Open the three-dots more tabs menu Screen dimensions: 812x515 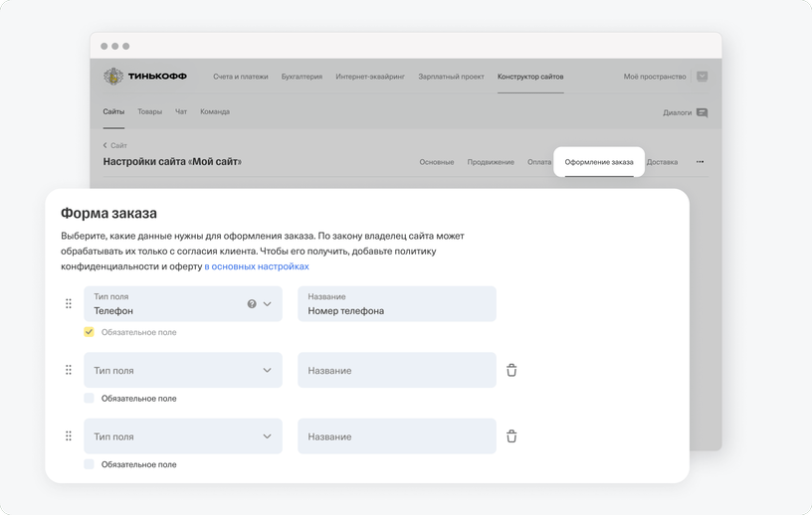pyautogui.click(x=701, y=162)
